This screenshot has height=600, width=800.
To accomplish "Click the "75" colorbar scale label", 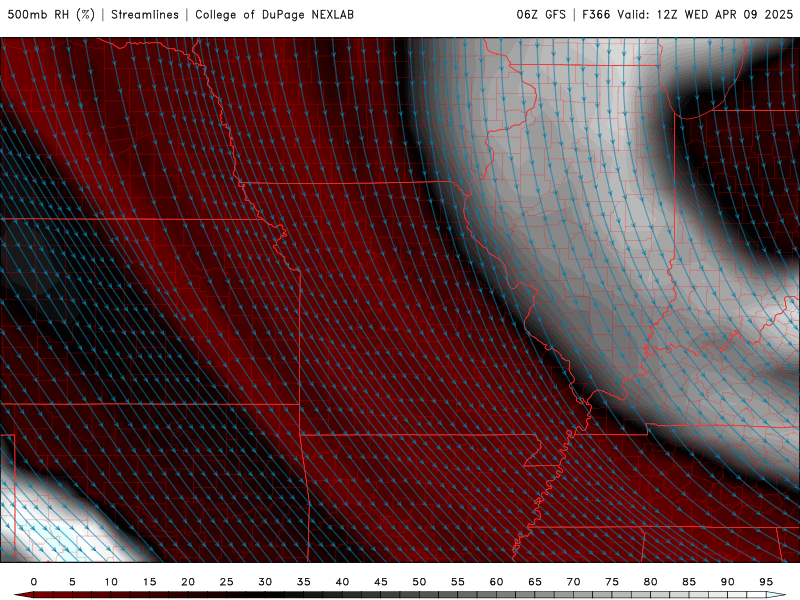I will [612, 582].
